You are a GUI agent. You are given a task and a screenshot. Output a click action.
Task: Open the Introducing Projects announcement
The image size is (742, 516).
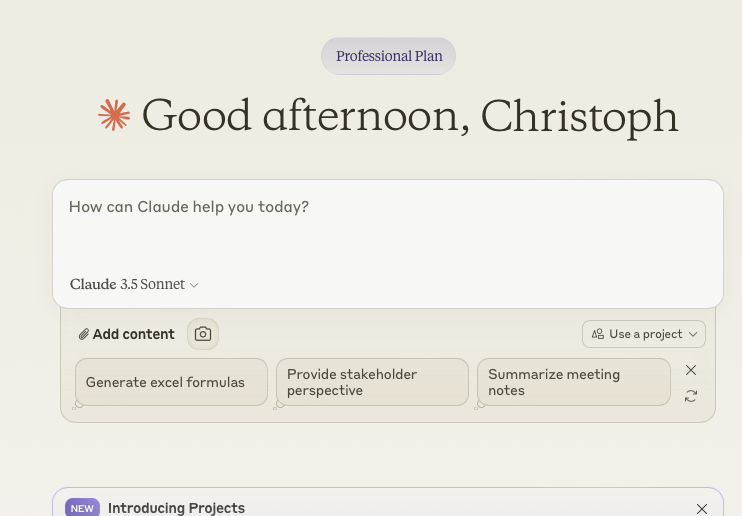click(x=176, y=508)
